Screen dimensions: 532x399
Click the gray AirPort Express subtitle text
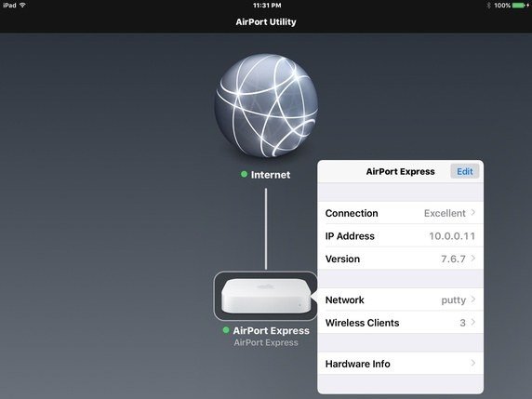click(266, 342)
